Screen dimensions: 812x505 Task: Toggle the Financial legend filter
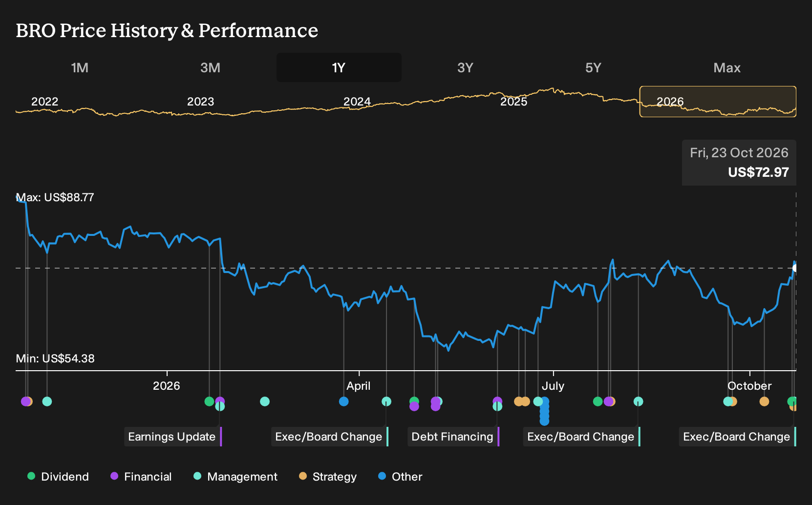coord(141,477)
